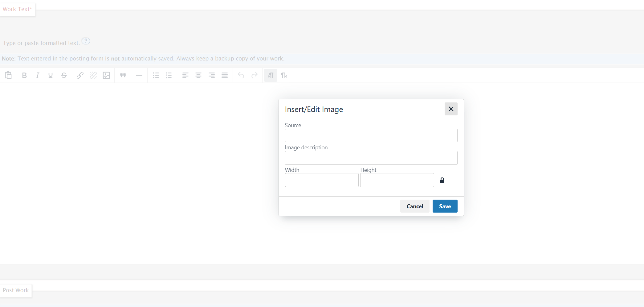Create a numbered list
Image resolution: width=644 pixels, height=307 pixels.
tap(169, 75)
